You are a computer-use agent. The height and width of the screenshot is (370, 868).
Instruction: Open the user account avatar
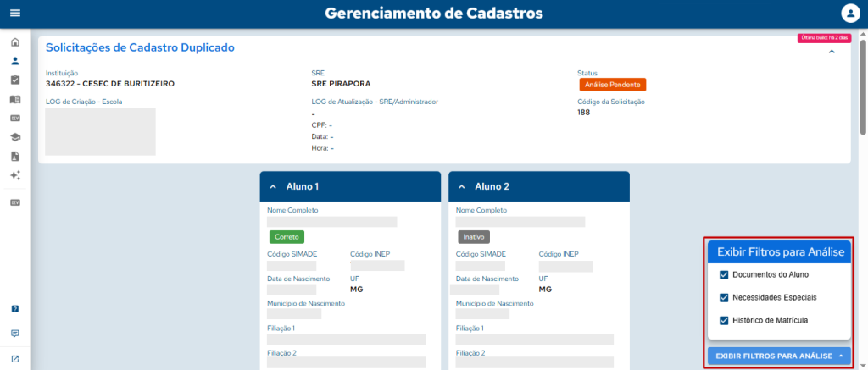[850, 14]
